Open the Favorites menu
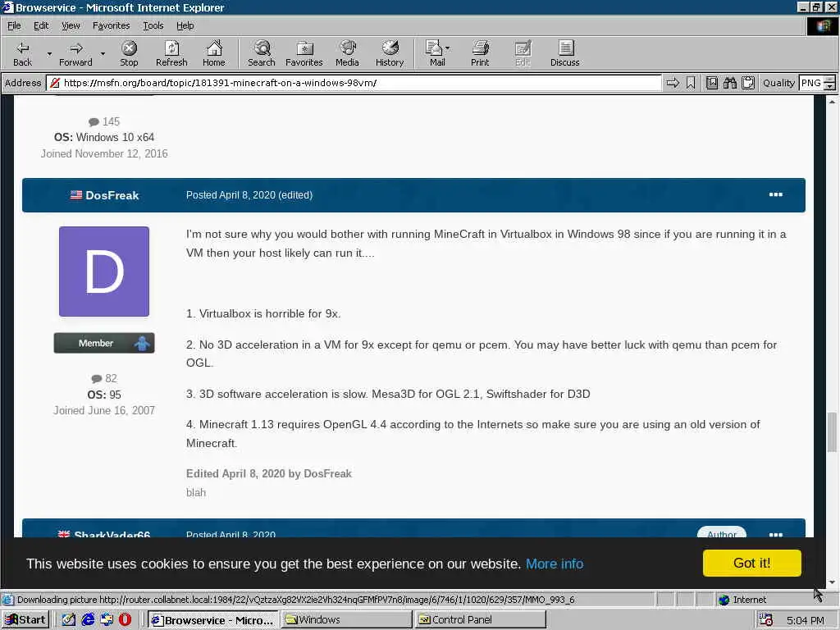The height and width of the screenshot is (630, 840). 111,25
